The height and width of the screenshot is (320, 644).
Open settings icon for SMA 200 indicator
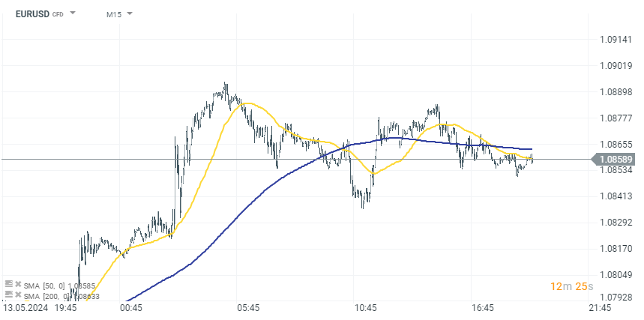9,296
